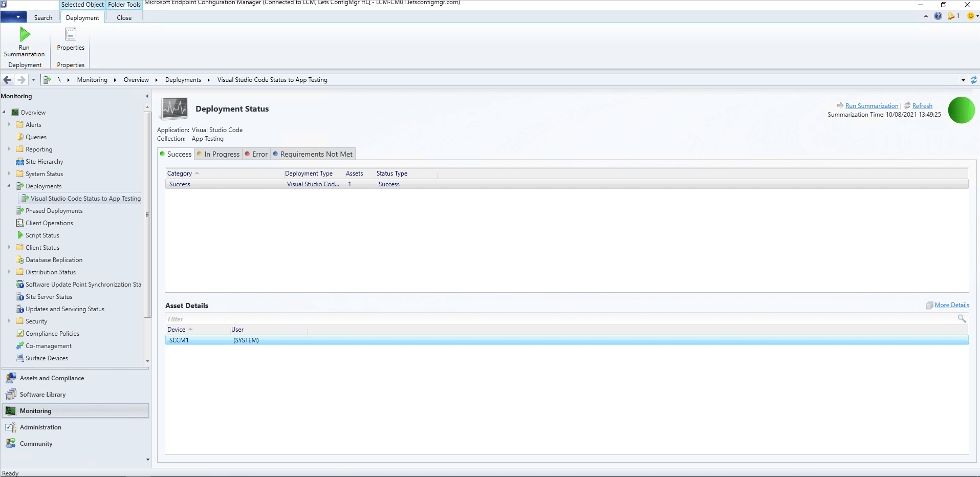Viewport: 980px width, 477px height.
Task: Click the Site Hierarchy icon
Action: click(x=20, y=162)
